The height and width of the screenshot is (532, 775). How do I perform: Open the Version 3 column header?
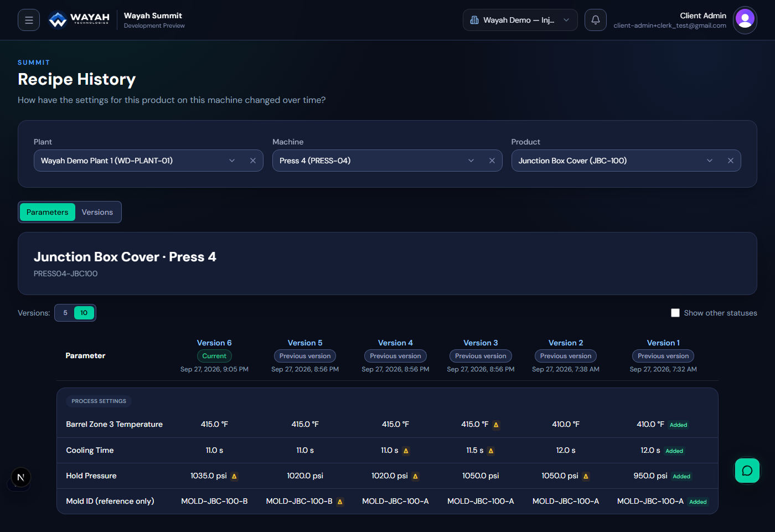[x=480, y=343]
